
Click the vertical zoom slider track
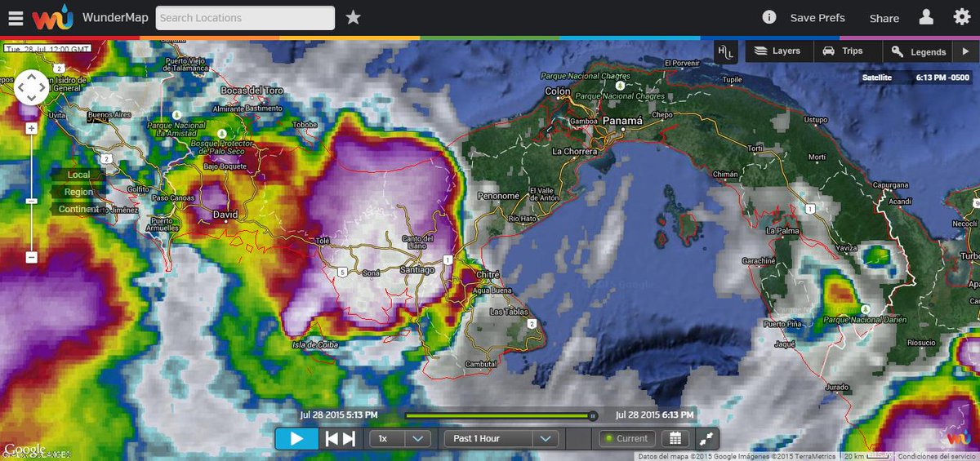click(x=31, y=193)
